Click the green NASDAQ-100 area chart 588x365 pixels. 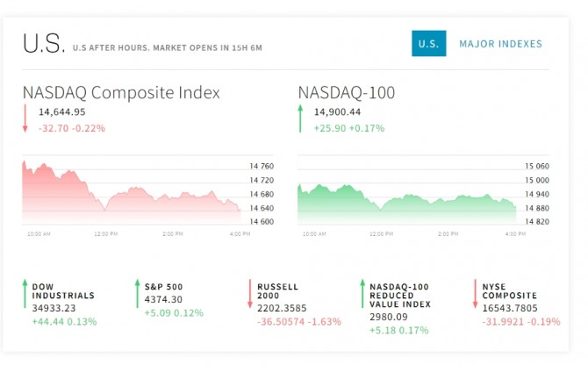point(407,204)
